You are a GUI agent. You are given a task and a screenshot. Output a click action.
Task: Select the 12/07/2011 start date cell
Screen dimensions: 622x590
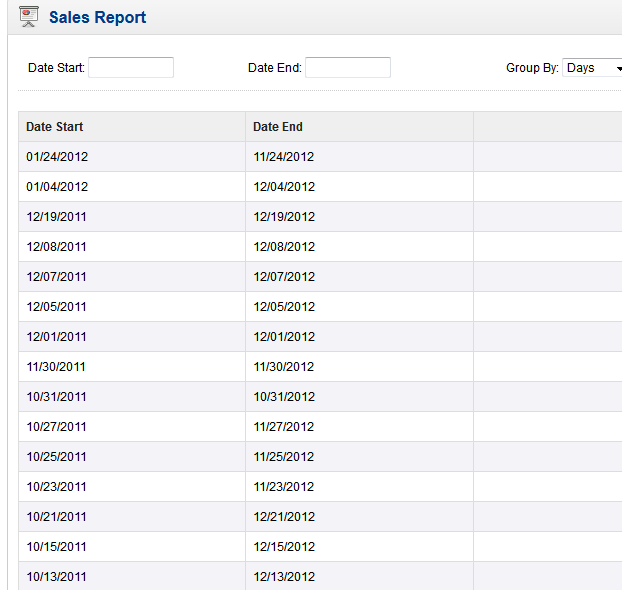pyautogui.click(x=132, y=277)
